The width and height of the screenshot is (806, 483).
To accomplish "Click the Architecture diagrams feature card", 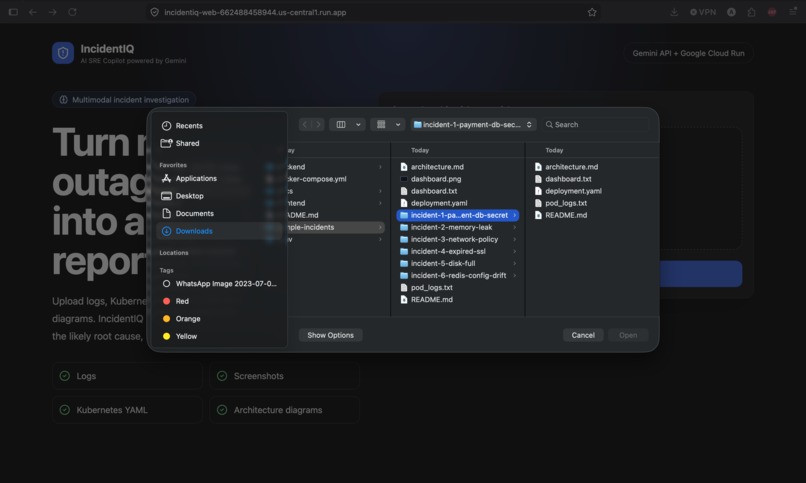I will 284,410.
